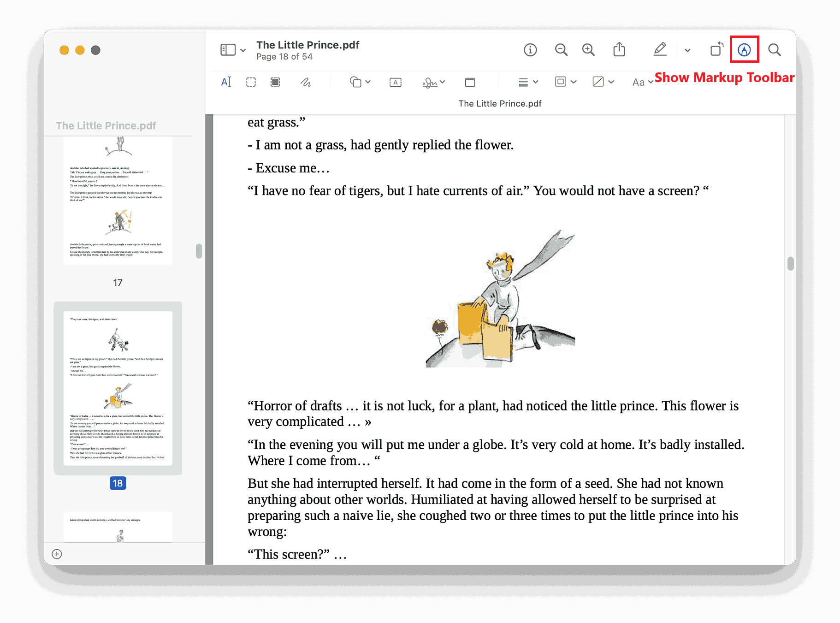Select the Text Selection tool

point(225,82)
